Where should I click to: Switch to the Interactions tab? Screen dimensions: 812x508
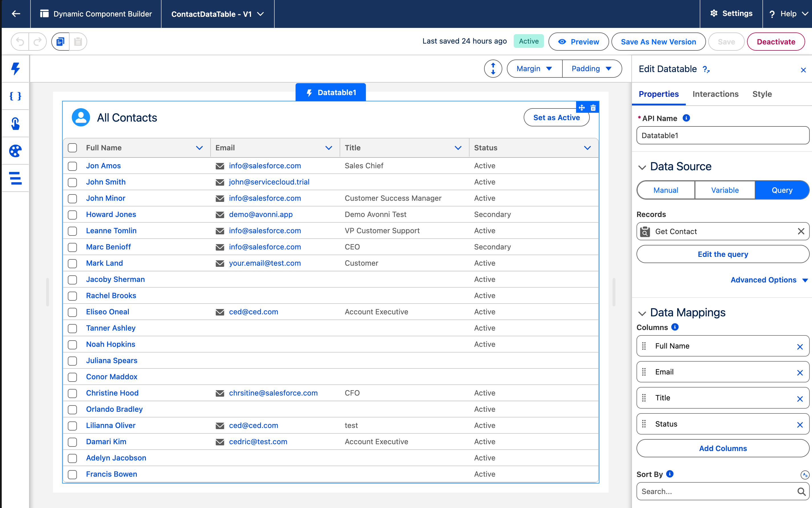715,94
